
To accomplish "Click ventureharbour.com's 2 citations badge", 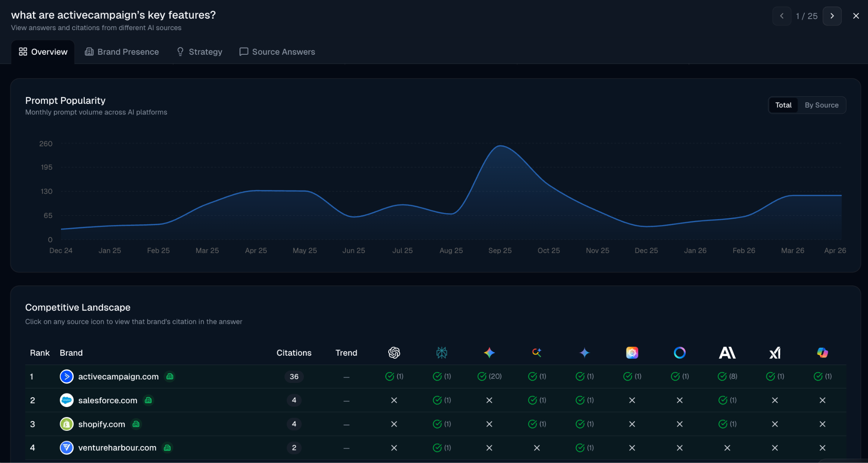I will [294, 448].
